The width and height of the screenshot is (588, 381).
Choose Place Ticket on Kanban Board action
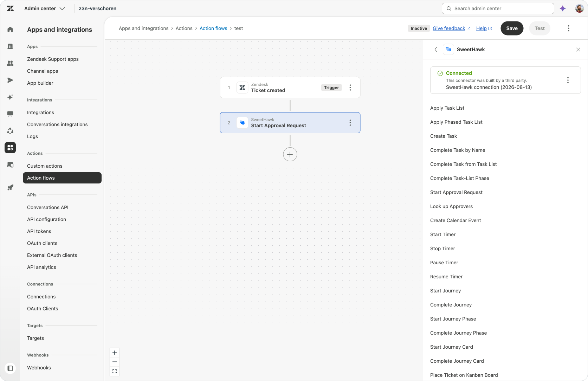[x=464, y=375]
